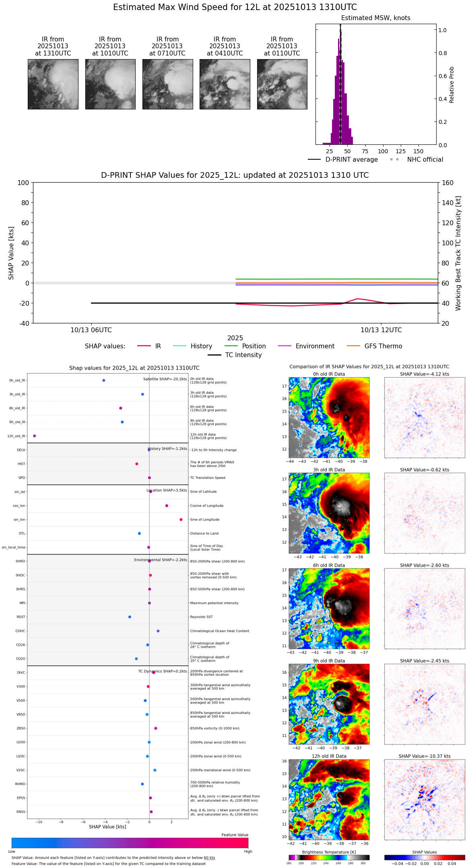Open the IR thumbnail from 0710UTC
Viewport: 470px width, 868px height.
coord(167,84)
